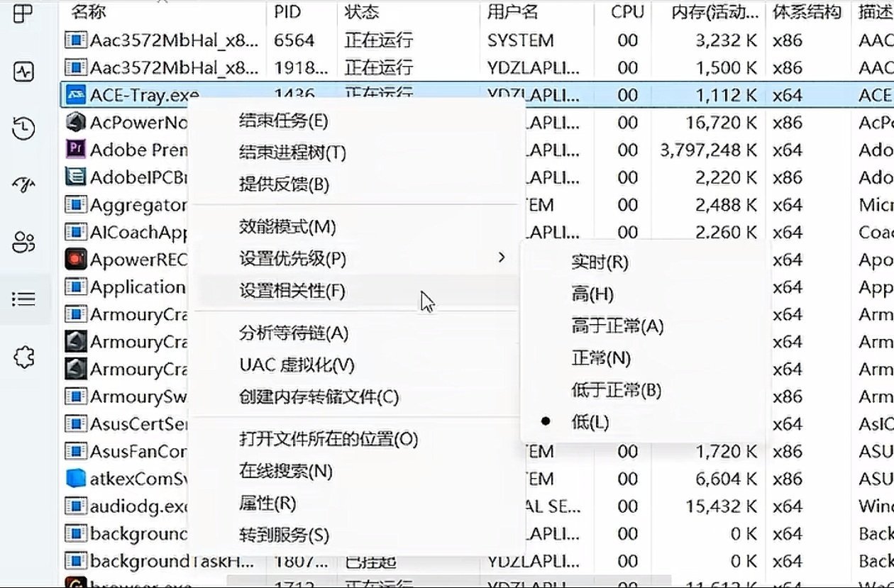This screenshot has width=894, height=588.
Task: Click the memory value 15,432 K
Action: 721,506
